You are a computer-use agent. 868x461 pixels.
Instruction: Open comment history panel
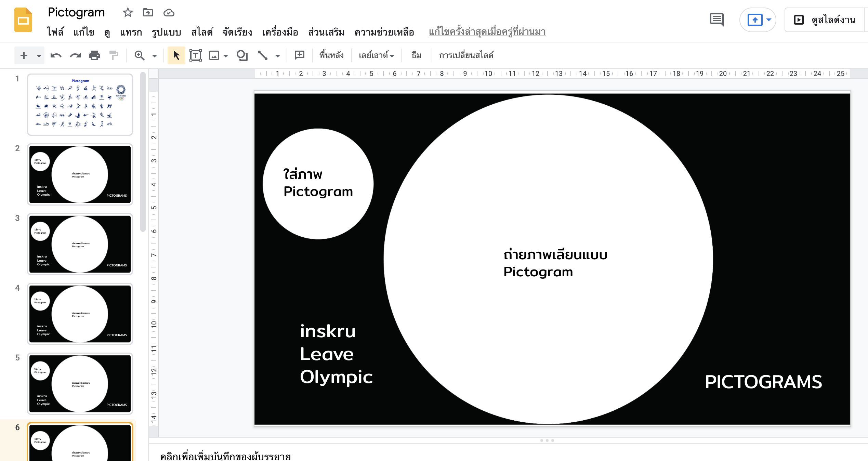pos(716,19)
